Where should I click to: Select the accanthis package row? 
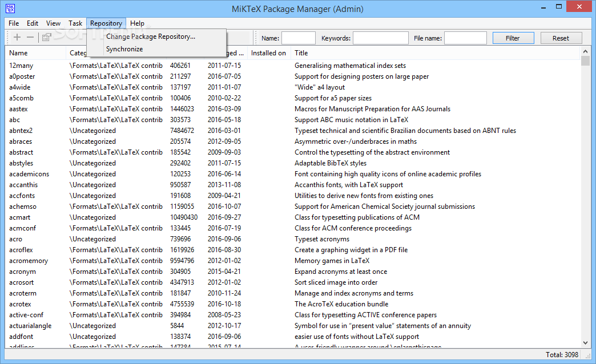pyautogui.click(x=293, y=185)
